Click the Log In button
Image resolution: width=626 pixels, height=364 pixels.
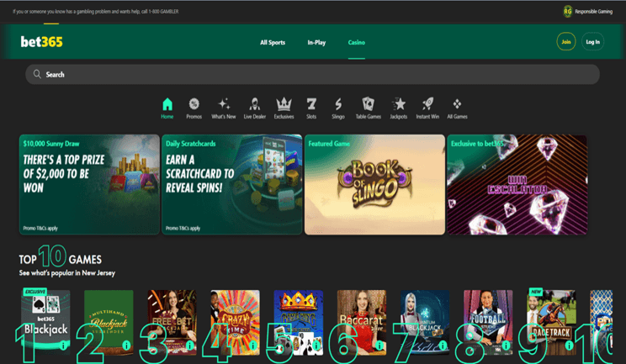click(593, 41)
